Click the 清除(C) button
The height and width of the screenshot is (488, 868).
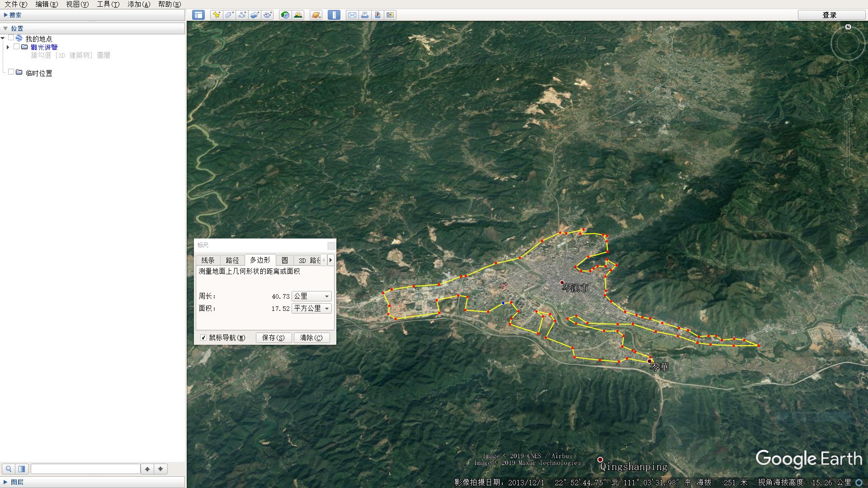311,338
